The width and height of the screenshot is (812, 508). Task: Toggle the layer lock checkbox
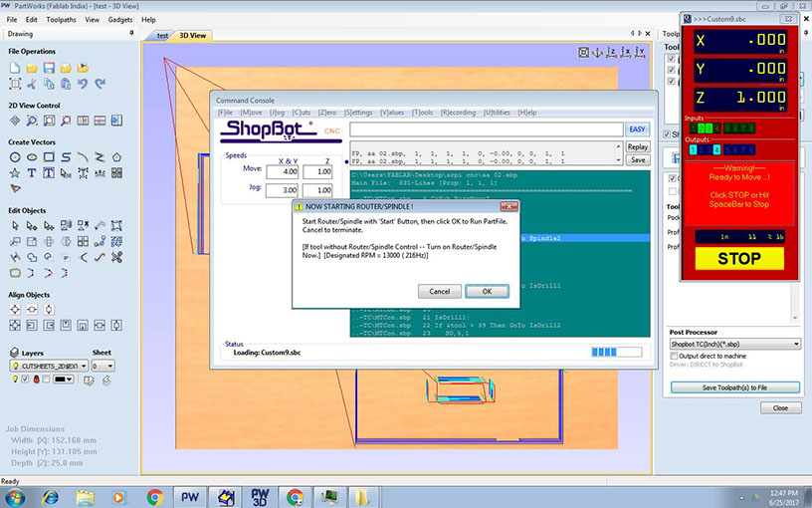[x=46, y=380]
